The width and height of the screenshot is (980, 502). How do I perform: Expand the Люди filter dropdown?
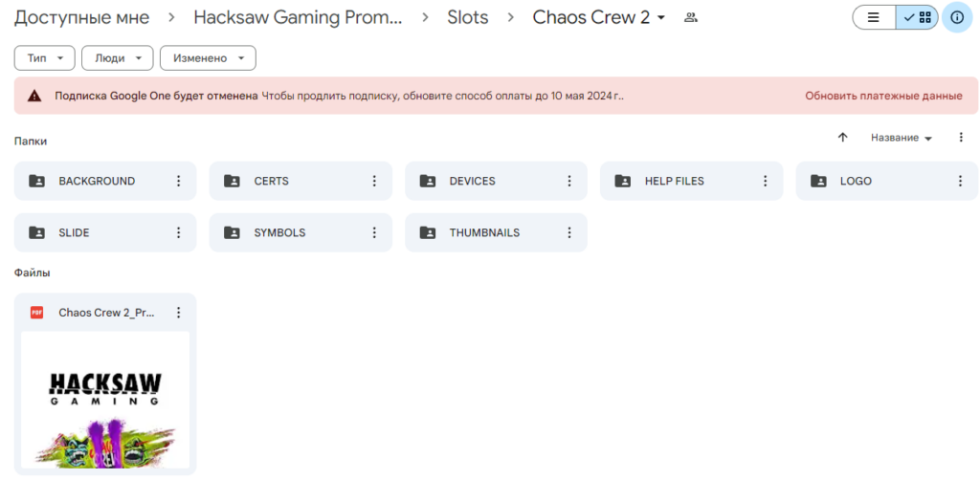point(117,58)
